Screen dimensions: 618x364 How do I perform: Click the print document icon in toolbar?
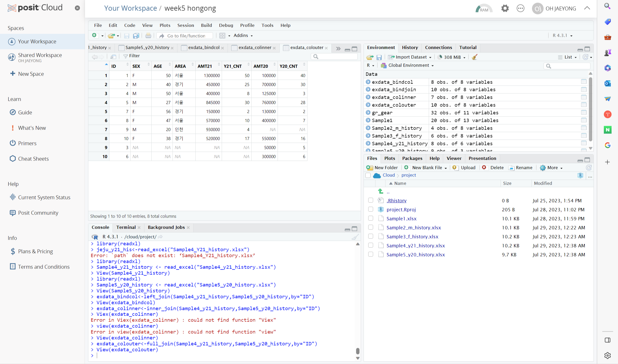148,36
